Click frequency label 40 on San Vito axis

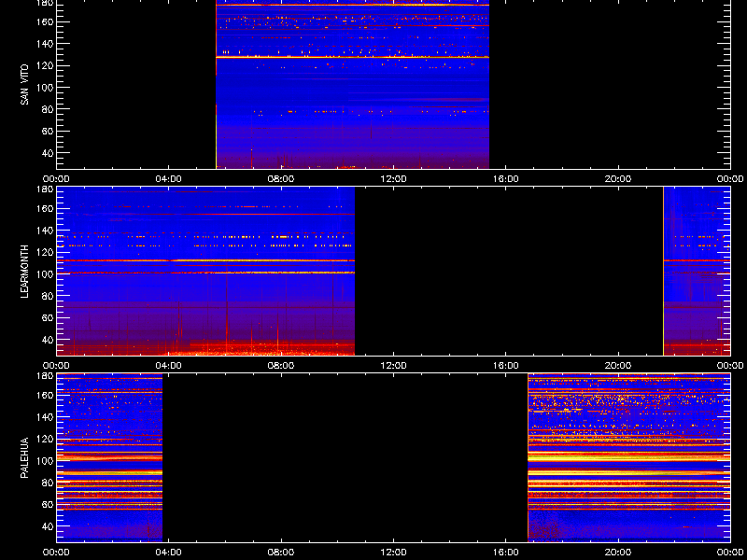pyautogui.click(x=49, y=153)
